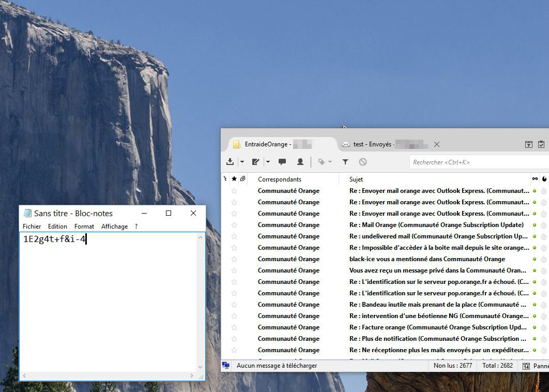Toggle read dot on Plus de notification message
The image size is (549, 392).
535,339
